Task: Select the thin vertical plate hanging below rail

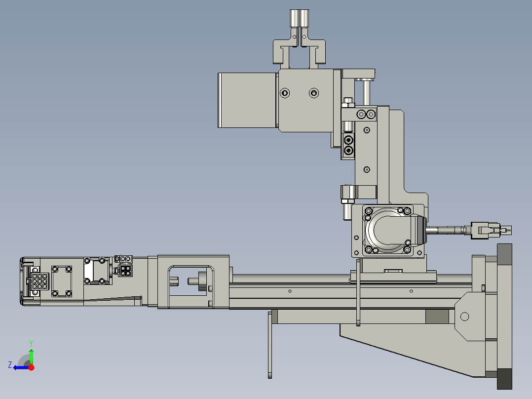Action: 270,345
